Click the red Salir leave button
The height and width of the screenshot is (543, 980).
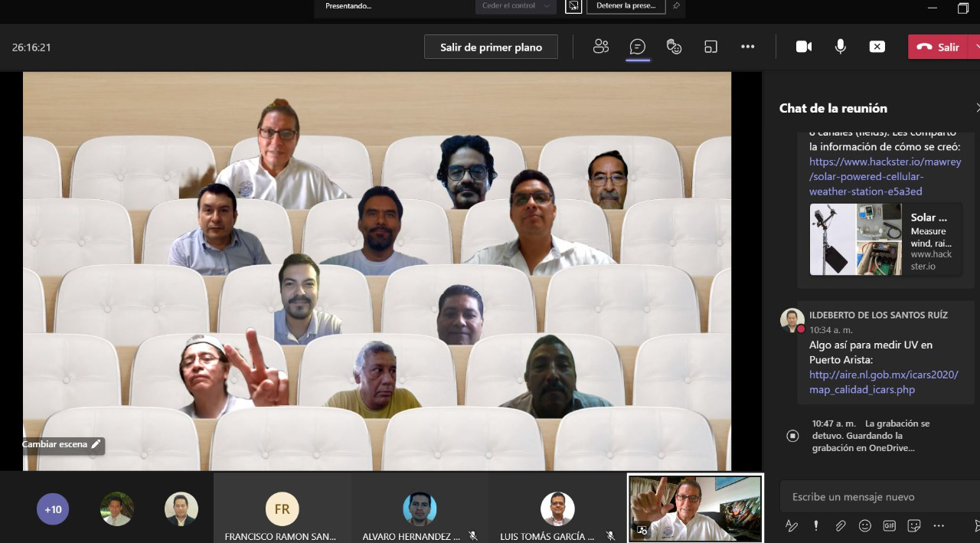click(x=939, y=47)
